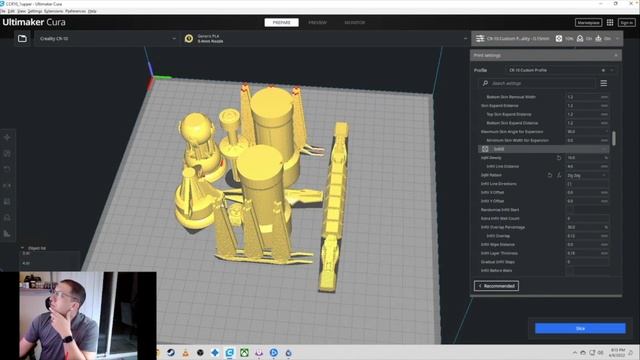Click the Search settings input field
This screenshot has width=640, height=360.
coord(536,83)
